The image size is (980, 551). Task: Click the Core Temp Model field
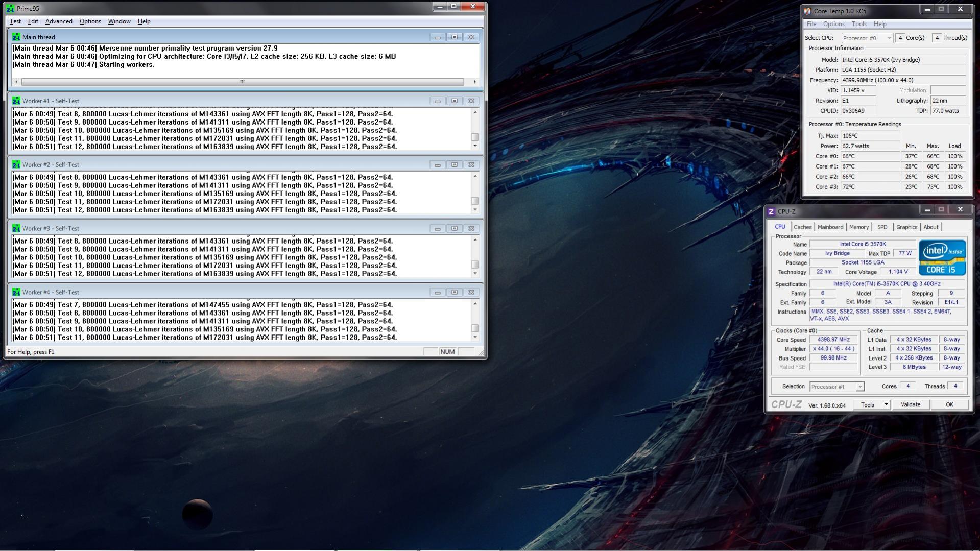(903, 60)
